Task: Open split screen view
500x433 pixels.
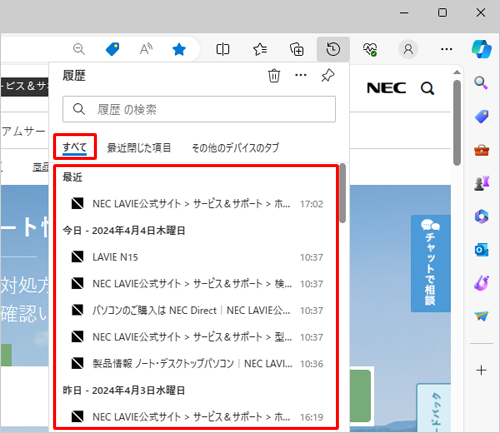Action: [x=223, y=49]
